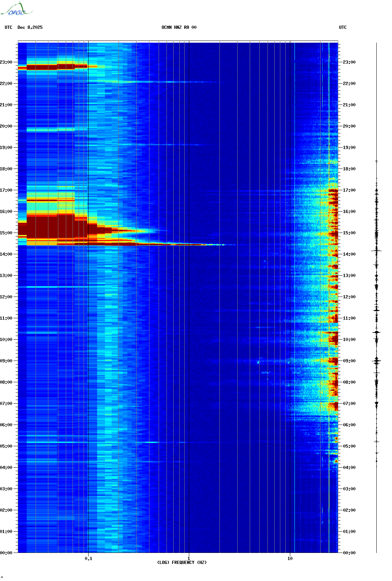392x581 pixels.
Task: Click the thin horizontal streak at 22:00
Action: (160, 82)
